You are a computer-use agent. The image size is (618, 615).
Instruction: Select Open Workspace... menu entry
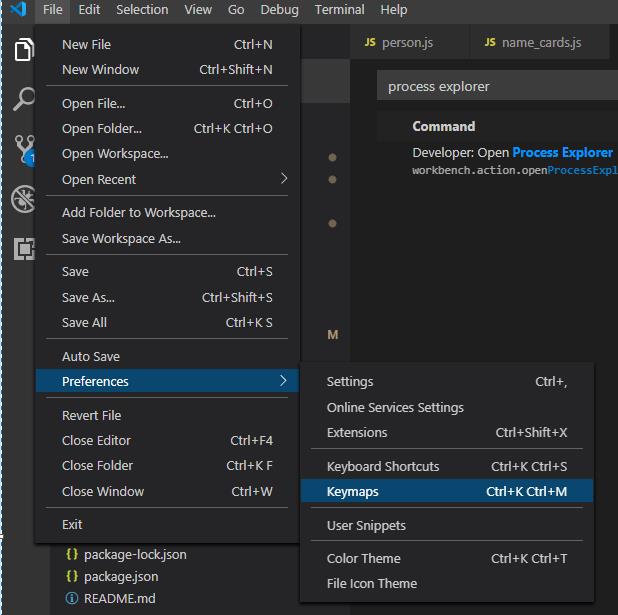pos(167,154)
